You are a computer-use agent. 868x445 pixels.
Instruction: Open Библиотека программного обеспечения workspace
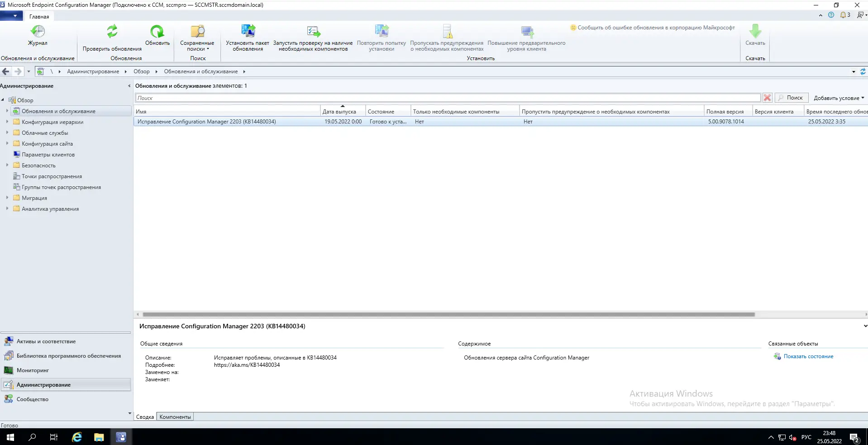[66, 356]
